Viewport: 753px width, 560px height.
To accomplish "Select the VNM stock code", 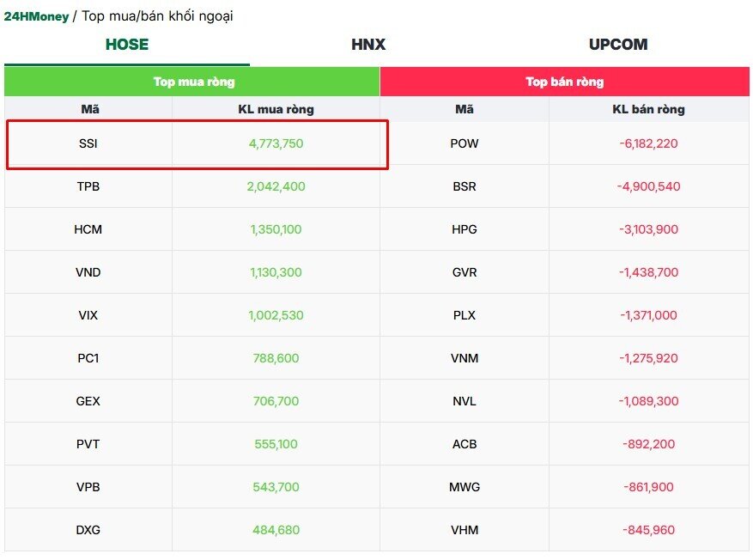I will click(x=465, y=358).
